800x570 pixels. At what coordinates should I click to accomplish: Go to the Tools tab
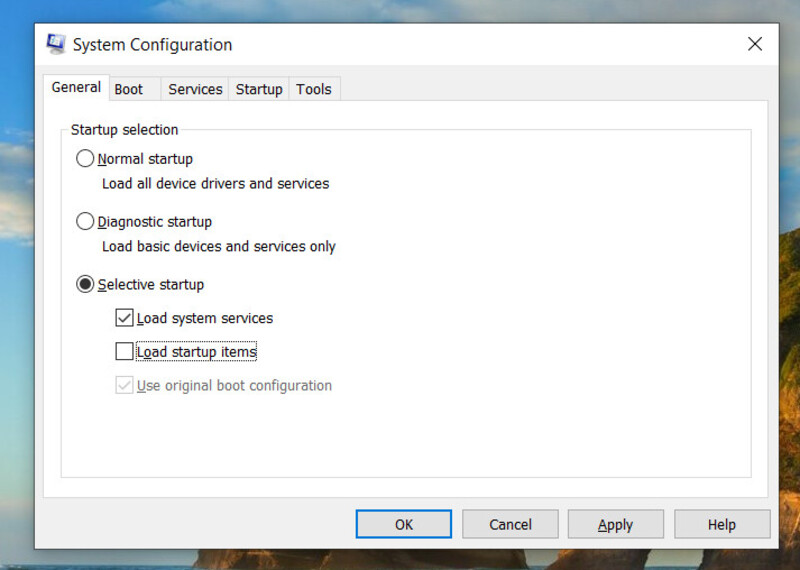[314, 89]
